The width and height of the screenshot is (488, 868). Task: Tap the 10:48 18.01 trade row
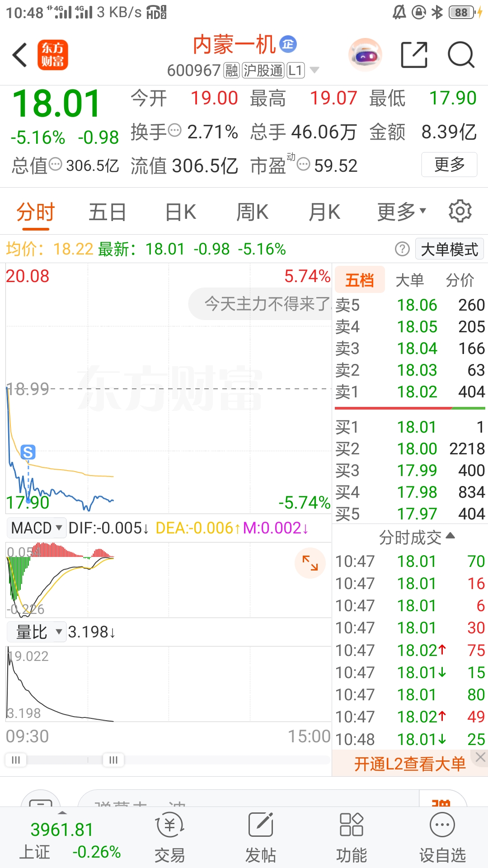point(410,739)
